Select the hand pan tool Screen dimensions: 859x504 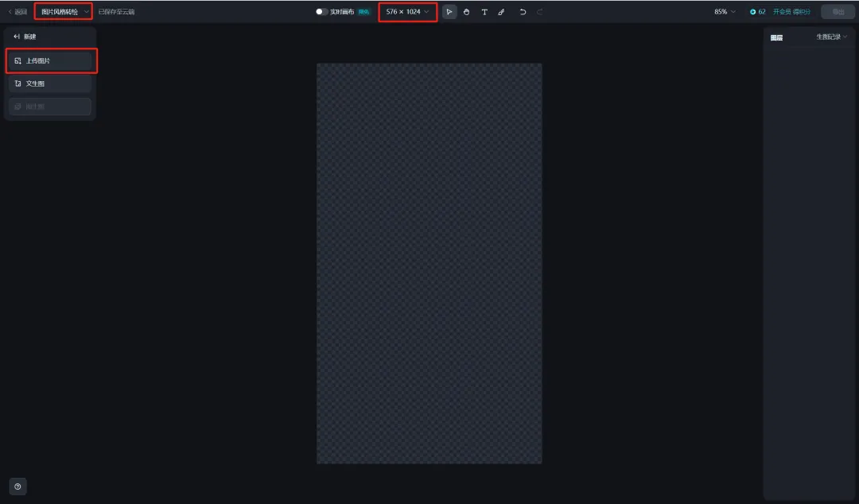466,11
